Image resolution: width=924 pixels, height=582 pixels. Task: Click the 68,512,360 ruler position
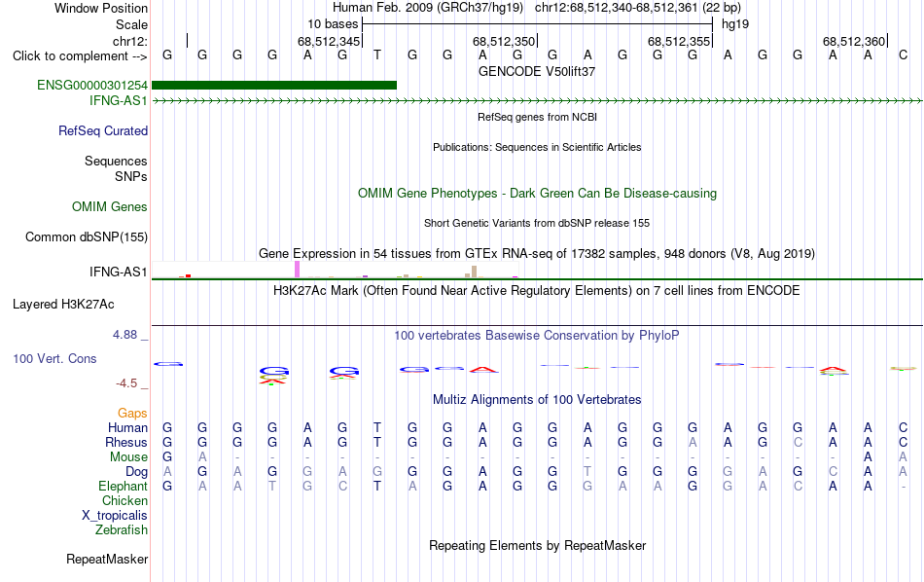[x=854, y=41]
